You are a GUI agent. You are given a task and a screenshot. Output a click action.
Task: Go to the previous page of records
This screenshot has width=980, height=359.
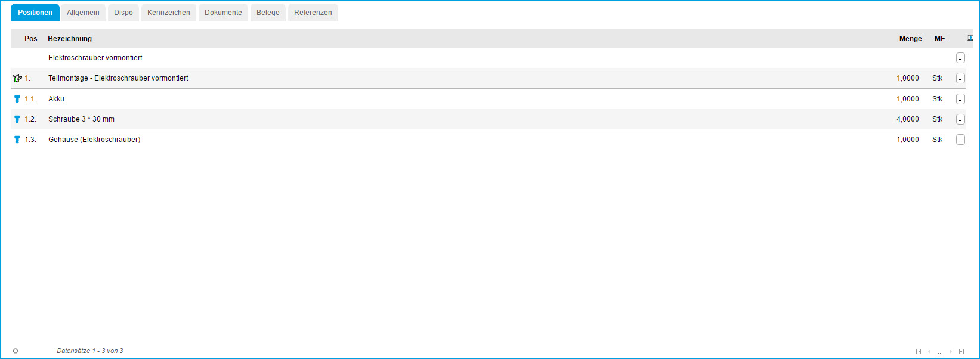coord(929,352)
